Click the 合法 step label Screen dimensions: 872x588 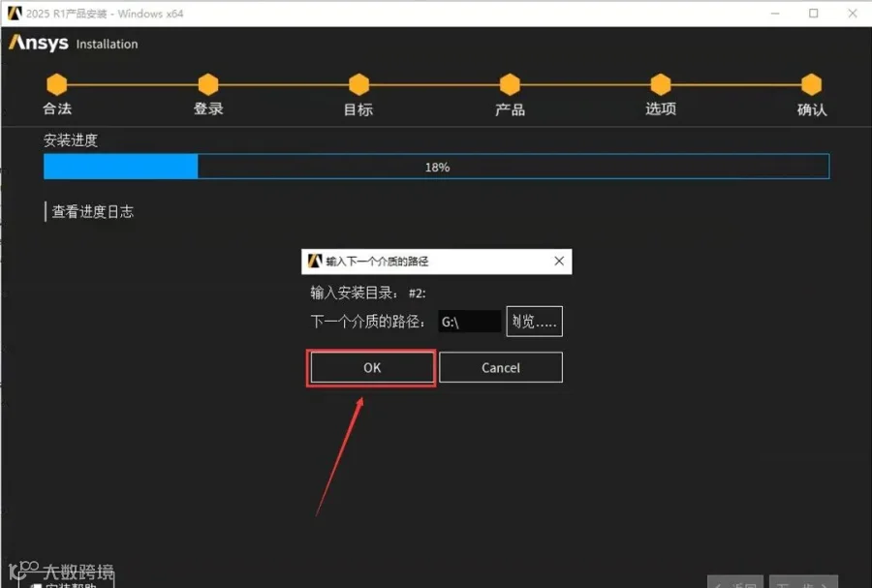[57, 108]
